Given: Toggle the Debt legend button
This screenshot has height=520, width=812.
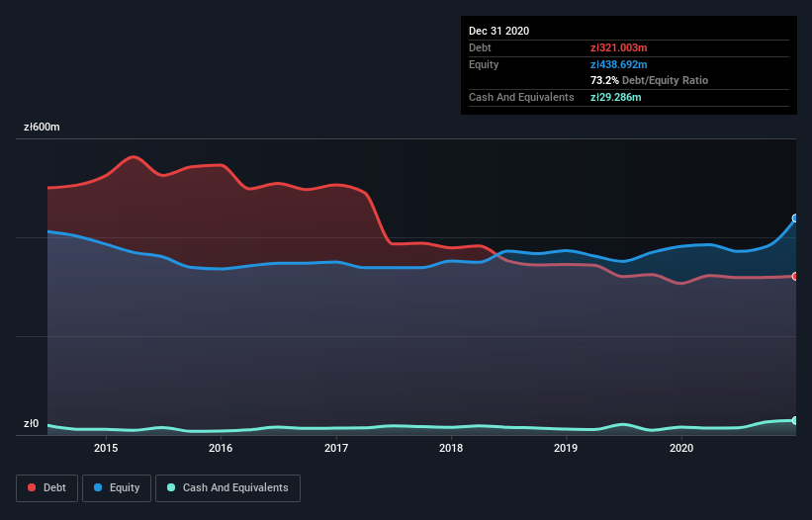Looking at the screenshot, I should [46, 488].
